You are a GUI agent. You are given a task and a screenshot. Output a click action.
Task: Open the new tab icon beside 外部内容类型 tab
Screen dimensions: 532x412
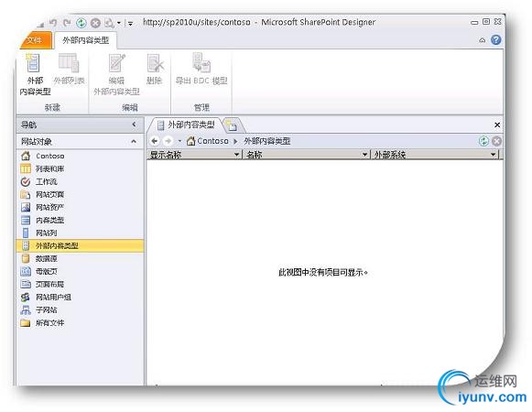pos(232,125)
